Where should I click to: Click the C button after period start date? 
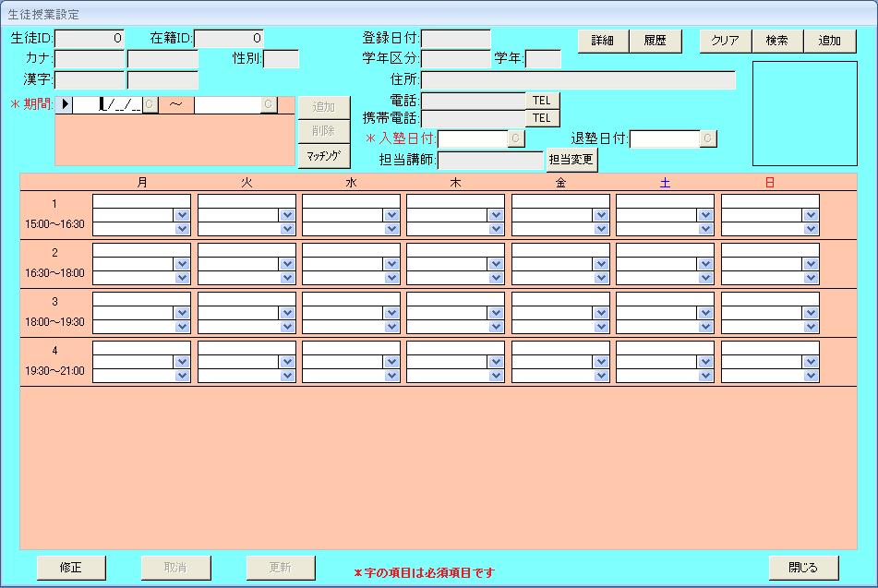150,104
